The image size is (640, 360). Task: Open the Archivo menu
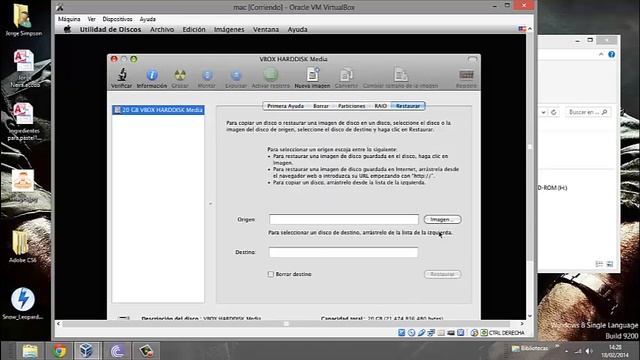tap(162, 29)
